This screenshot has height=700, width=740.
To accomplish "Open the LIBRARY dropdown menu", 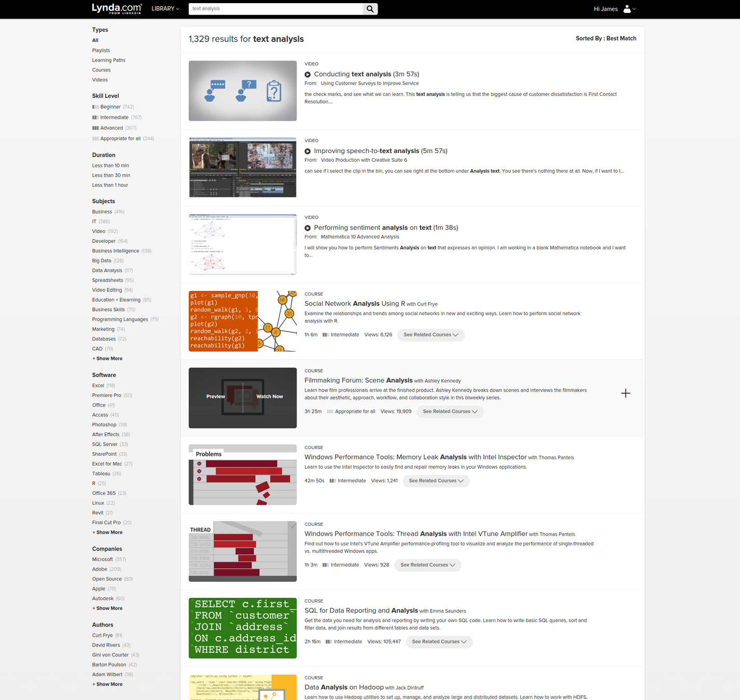I will pyautogui.click(x=165, y=9).
